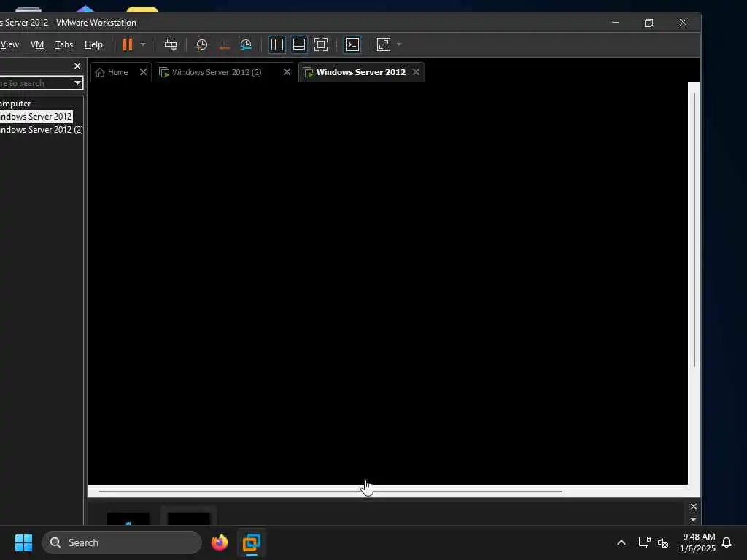Viewport: 747px width, 560px height.
Task: Close the Home tab
Action: point(143,72)
